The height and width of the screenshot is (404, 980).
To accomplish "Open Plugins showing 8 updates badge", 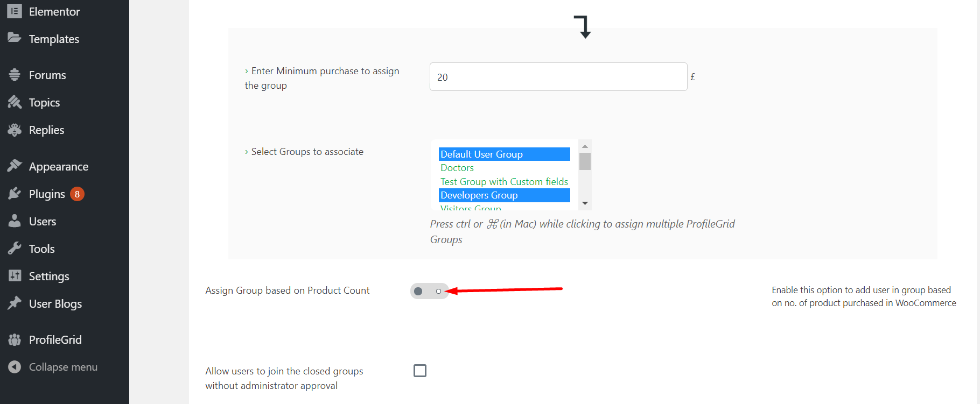I will click(x=46, y=194).
